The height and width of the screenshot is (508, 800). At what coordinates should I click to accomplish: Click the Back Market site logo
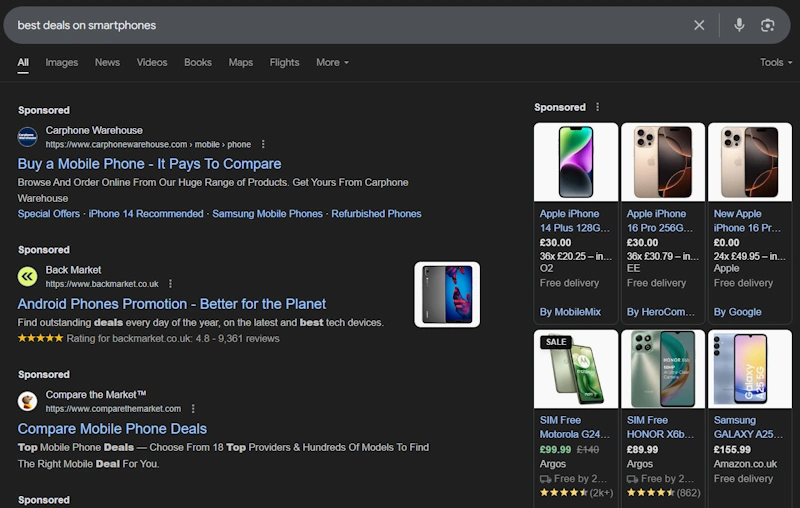tap(28, 276)
